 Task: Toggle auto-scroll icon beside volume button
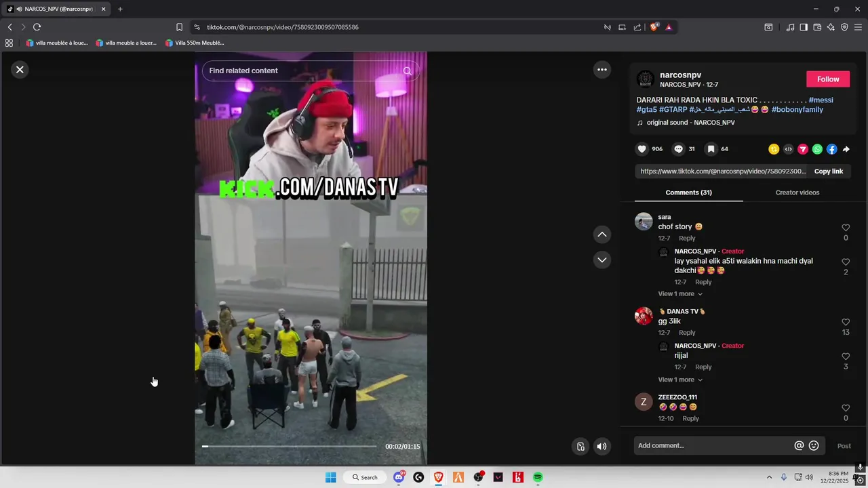click(580, 446)
